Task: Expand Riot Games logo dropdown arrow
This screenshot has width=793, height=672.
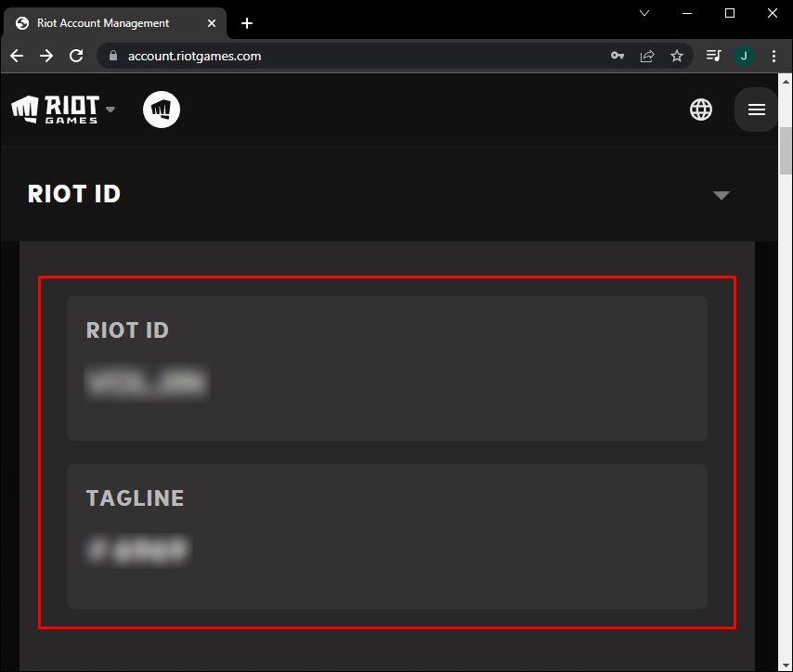Action: [110, 110]
